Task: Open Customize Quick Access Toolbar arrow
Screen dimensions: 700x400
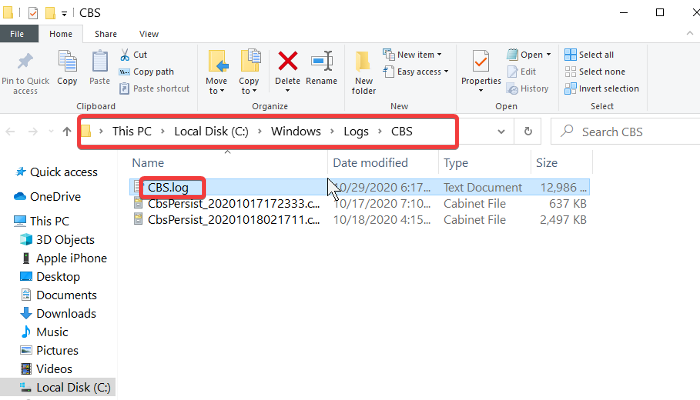Action: pyautogui.click(x=64, y=13)
